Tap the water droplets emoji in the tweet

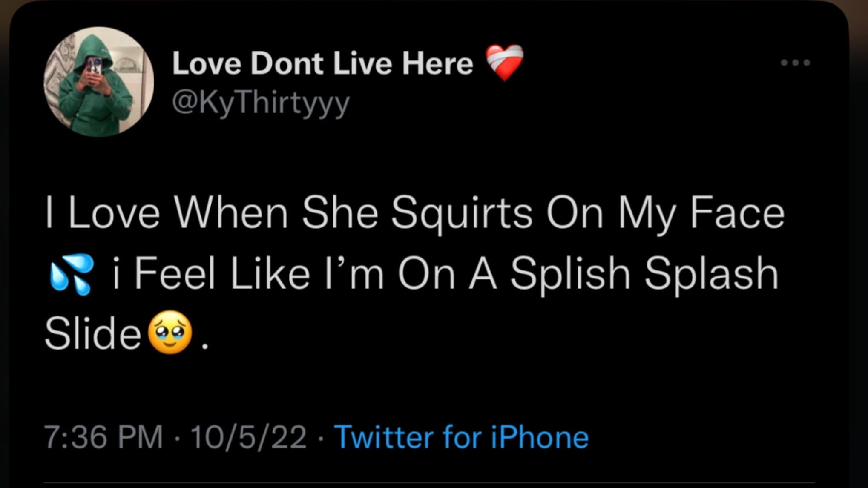[71, 274]
